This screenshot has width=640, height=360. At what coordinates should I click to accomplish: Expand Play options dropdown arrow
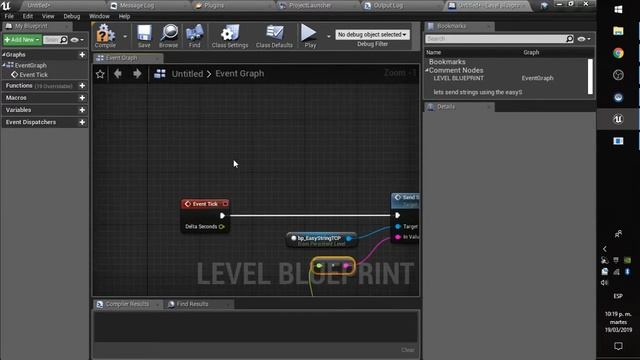click(x=329, y=36)
